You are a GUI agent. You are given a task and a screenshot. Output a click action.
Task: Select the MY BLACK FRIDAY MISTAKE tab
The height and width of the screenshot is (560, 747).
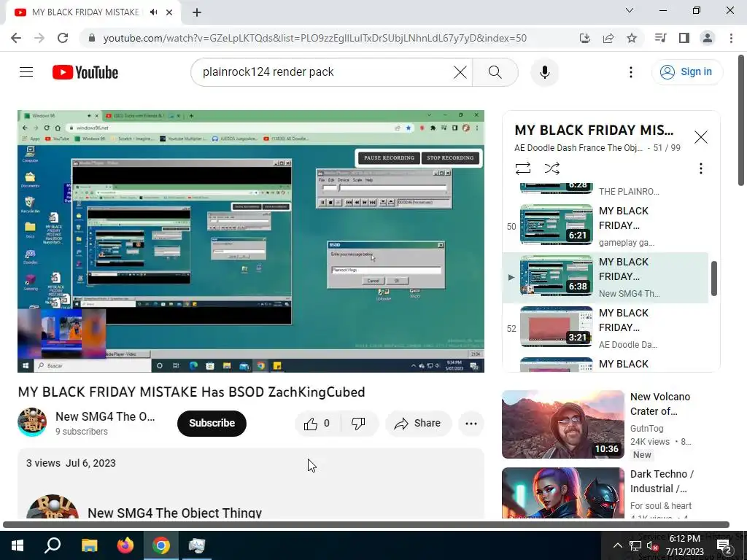[x=85, y=12]
